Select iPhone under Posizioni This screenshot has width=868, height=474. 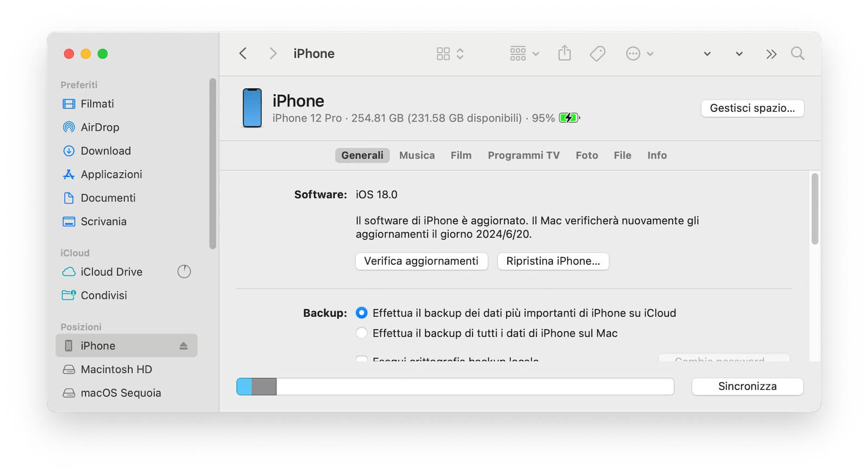click(126, 345)
